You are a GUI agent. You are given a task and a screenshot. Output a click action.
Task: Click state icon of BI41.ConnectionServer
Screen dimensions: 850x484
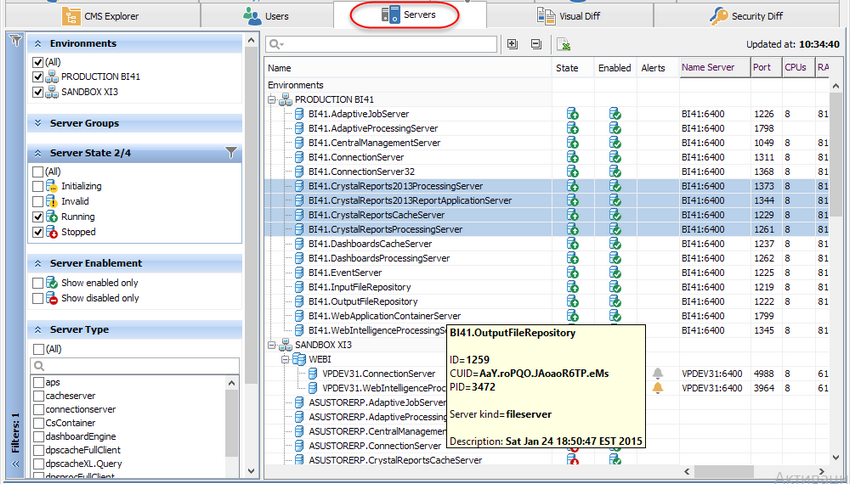click(572, 158)
